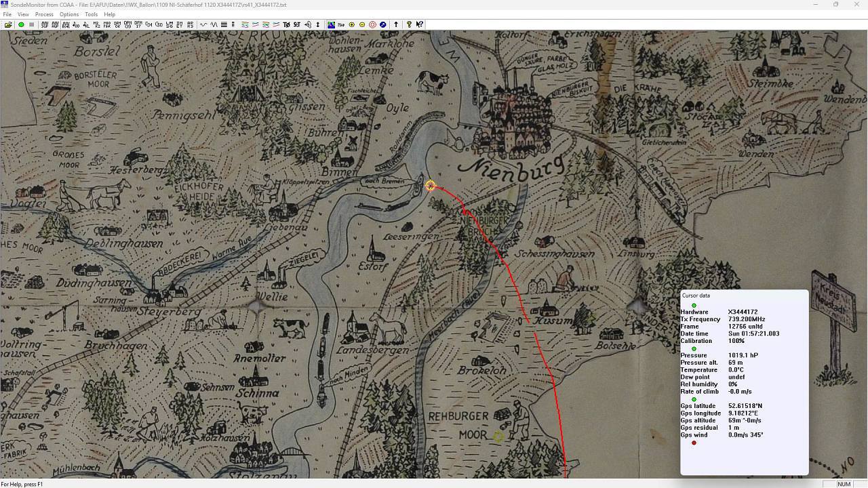This screenshot has width=868, height=488.
Task: Click the orange balloon marker on the map
Action: pos(431,185)
